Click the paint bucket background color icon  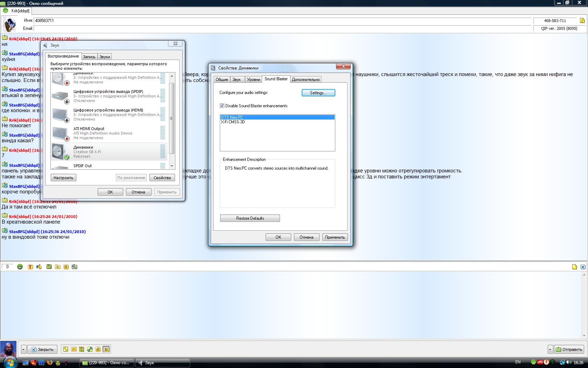[x=39, y=267]
